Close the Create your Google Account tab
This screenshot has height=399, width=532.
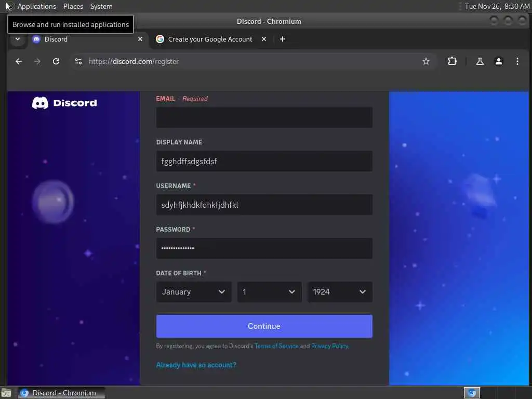pyautogui.click(x=264, y=39)
